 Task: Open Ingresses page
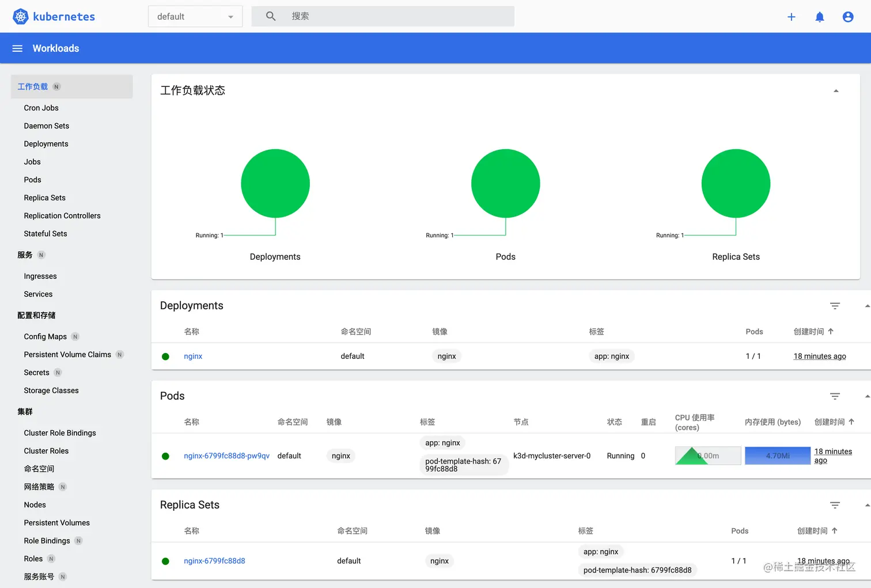[x=40, y=276]
